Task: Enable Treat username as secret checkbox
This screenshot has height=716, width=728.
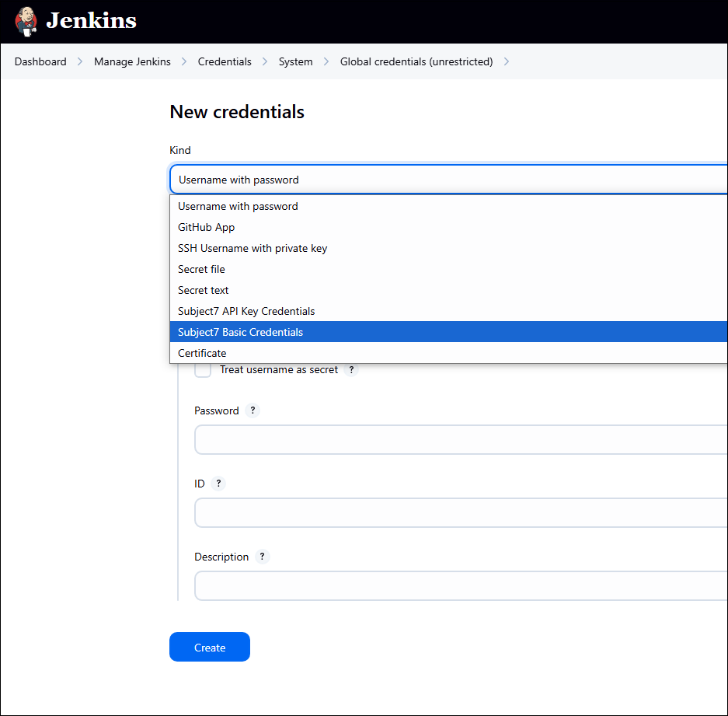Action: coord(203,370)
